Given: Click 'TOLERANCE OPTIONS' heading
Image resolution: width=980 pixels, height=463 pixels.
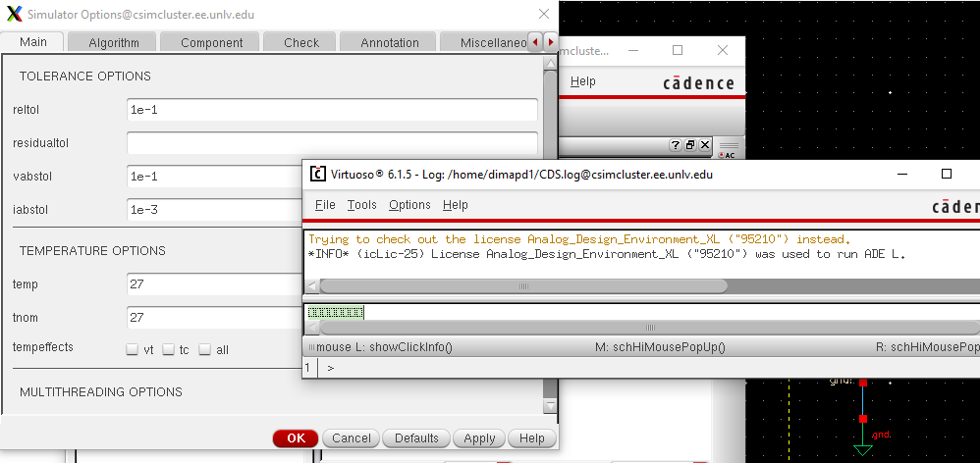Looking at the screenshot, I should (85, 77).
